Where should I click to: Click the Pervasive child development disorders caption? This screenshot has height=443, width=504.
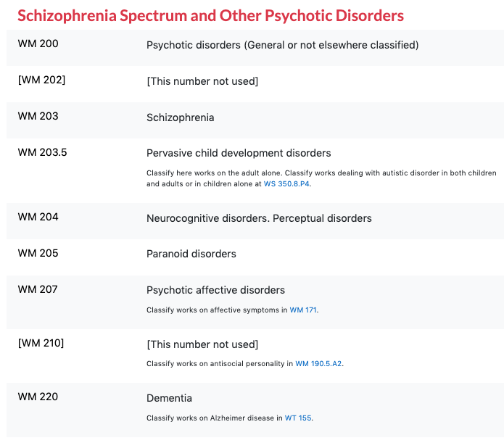pos(239,153)
